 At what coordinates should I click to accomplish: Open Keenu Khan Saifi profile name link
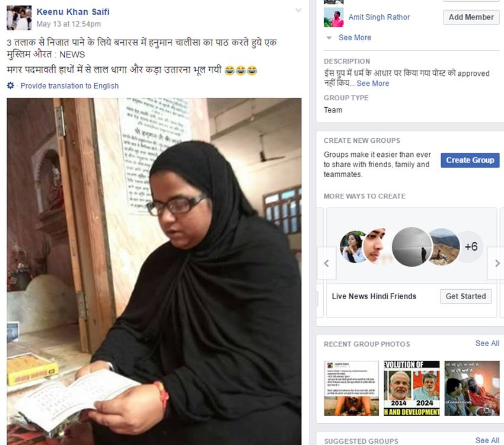pyautogui.click(x=73, y=12)
